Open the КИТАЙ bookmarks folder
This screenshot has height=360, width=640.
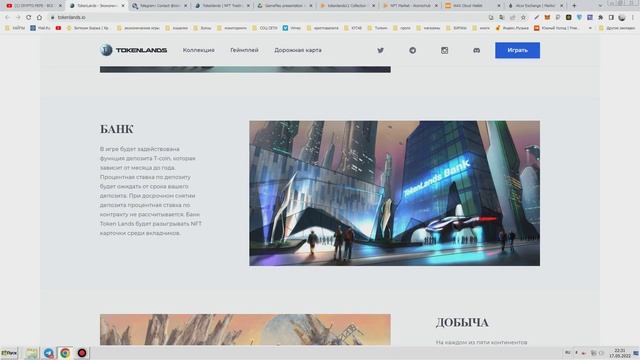(352, 28)
